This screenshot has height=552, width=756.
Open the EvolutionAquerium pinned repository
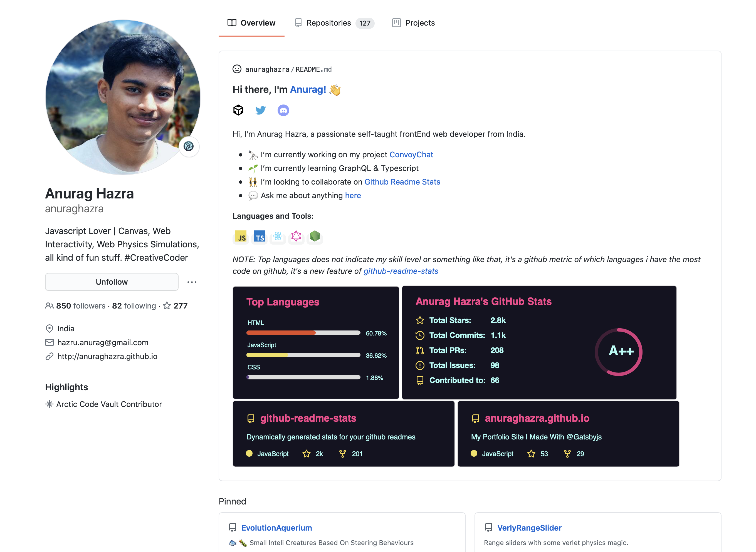(276, 528)
